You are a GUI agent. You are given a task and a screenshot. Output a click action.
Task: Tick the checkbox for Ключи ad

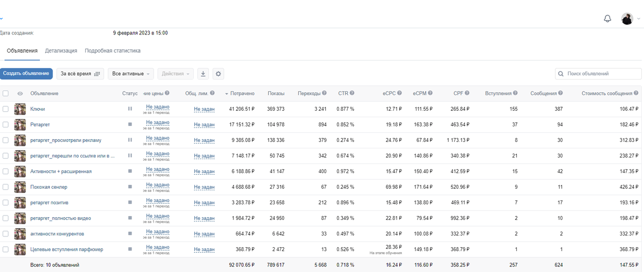coord(5,109)
